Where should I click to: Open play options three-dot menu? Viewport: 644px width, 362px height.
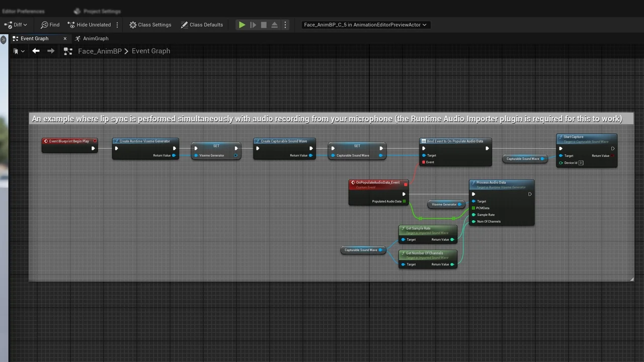point(285,25)
